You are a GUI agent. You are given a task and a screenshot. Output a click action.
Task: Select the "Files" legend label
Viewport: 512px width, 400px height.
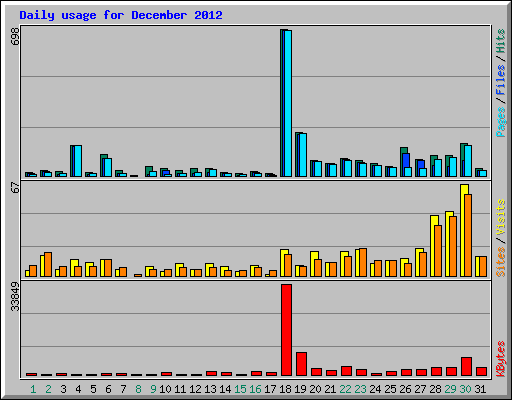(500, 80)
